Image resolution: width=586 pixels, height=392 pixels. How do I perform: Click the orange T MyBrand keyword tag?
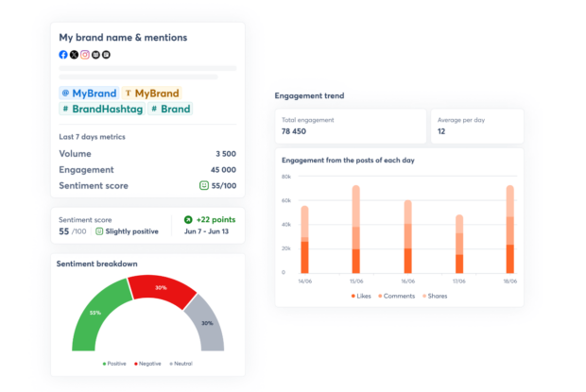pos(150,94)
